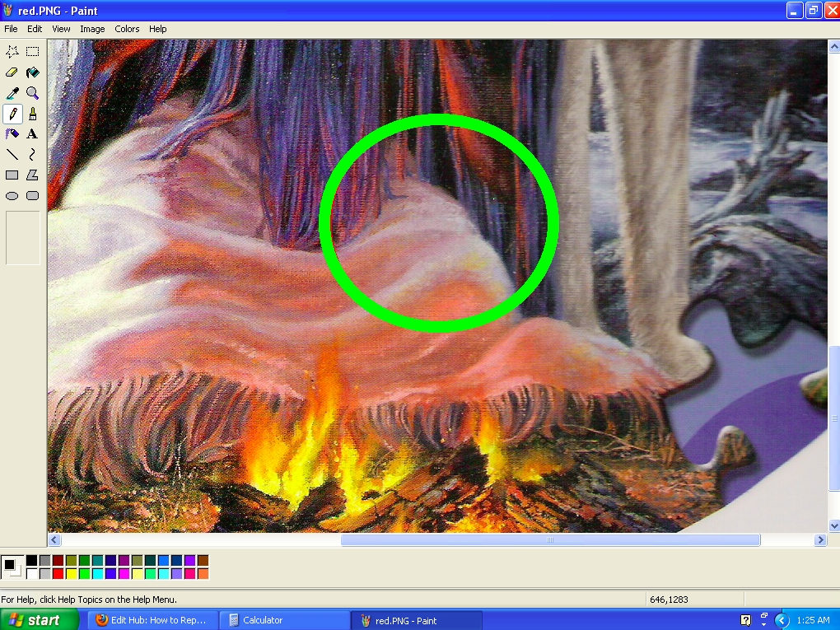
Task: Click the horizontal scrollbar right arrow
Action: tap(820, 540)
